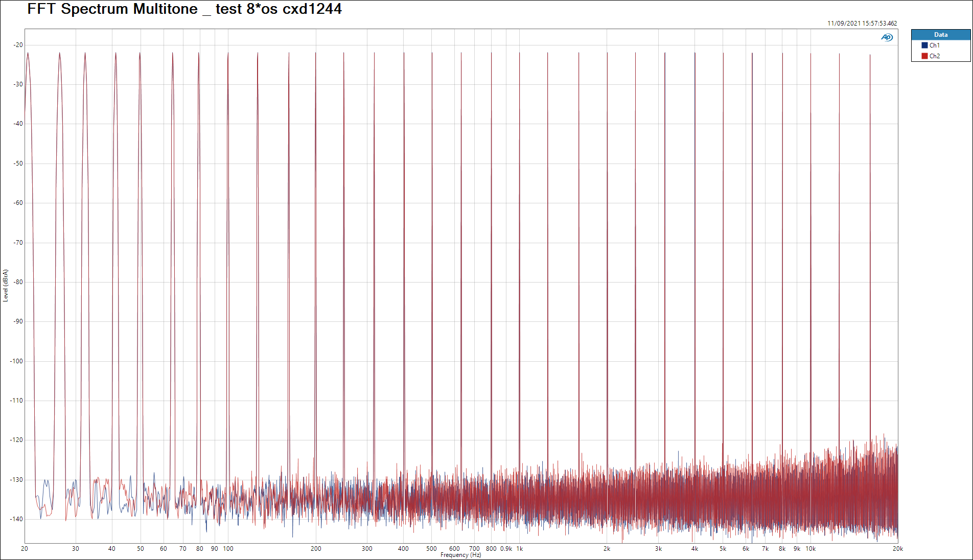The width and height of the screenshot is (973, 560).
Task: Click the -80 level axis tick label
Action: (x=18, y=282)
